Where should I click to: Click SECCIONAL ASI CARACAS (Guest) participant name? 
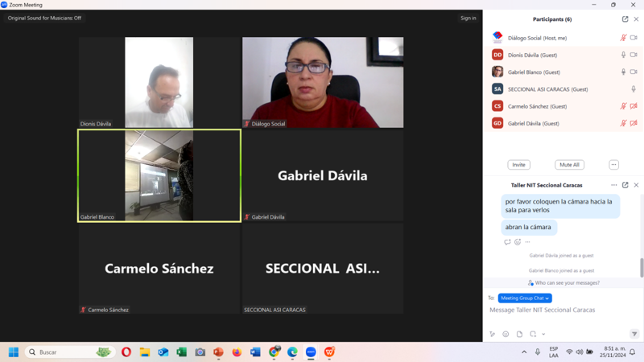pos(547,89)
